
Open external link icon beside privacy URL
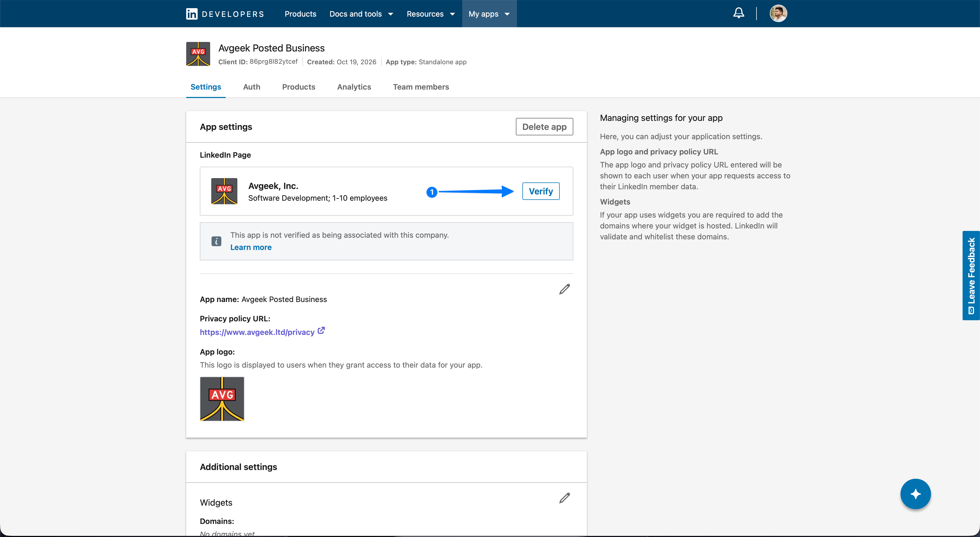pyautogui.click(x=321, y=331)
